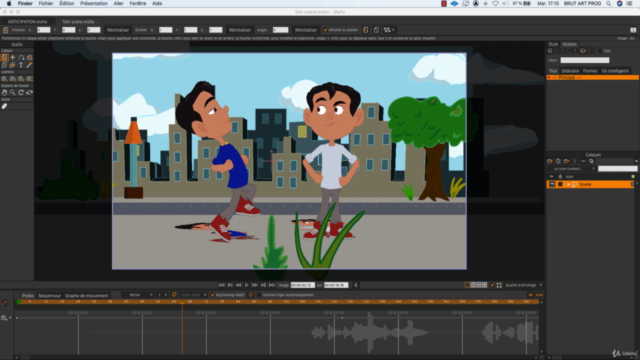Select the Orbit workspace tool
The image size is (640, 360).
click(29, 93)
